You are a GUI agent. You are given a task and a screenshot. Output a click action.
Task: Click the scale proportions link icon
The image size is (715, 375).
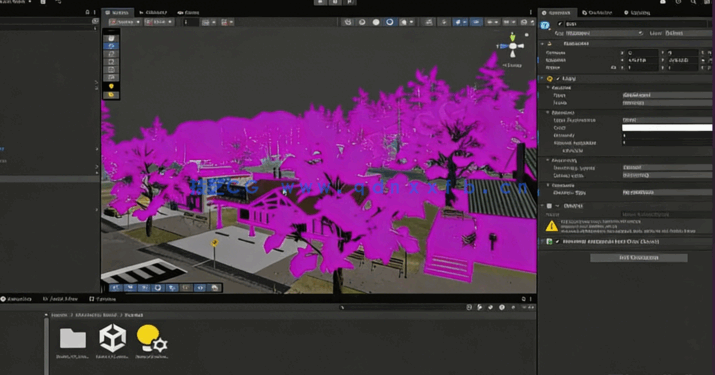(x=613, y=68)
